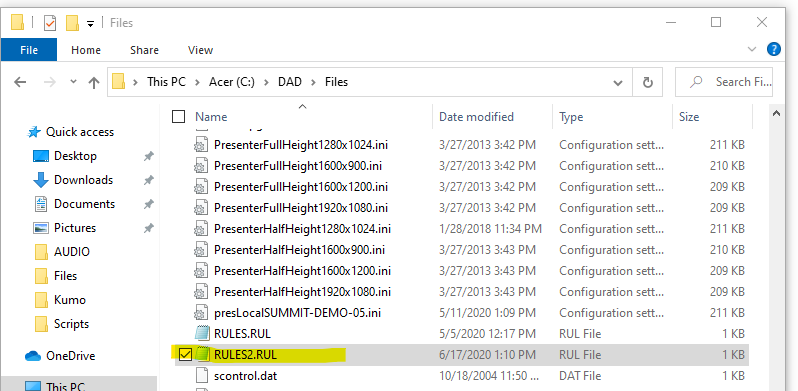Click the Documents pin icon
This screenshot has height=391, width=798.
(148, 204)
